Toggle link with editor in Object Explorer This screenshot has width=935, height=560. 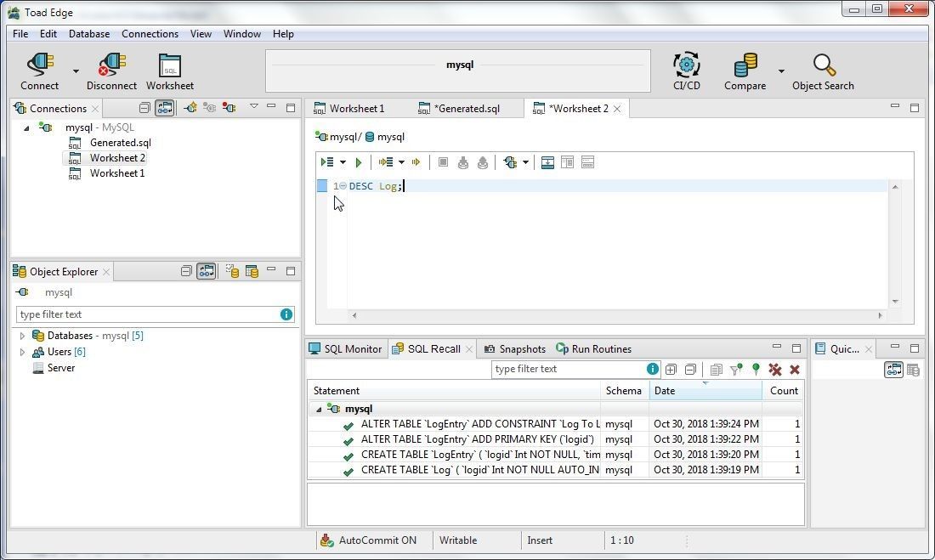pos(207,271)
